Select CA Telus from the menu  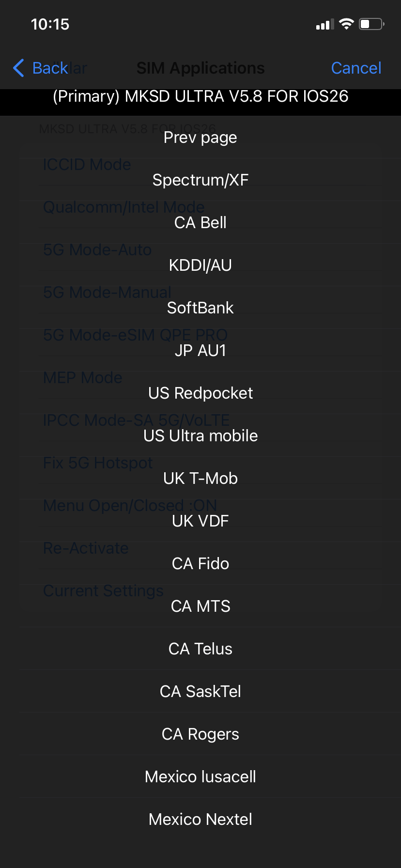200,649
